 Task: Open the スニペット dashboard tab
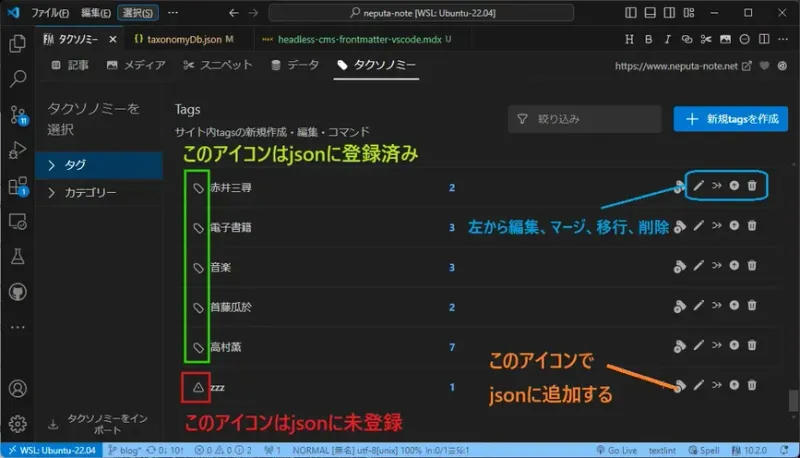pyautogui.click(x=218, y=65)
